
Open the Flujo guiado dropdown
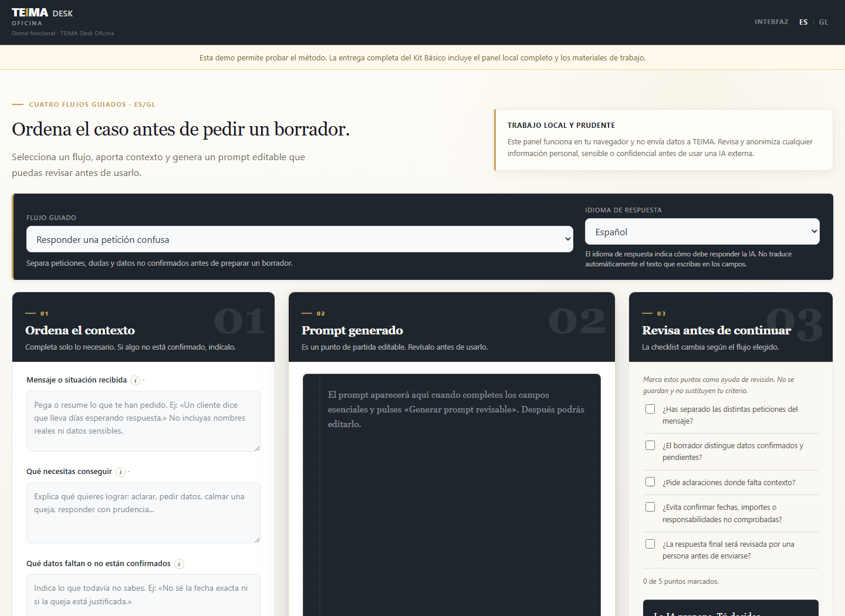pos(300,239)
